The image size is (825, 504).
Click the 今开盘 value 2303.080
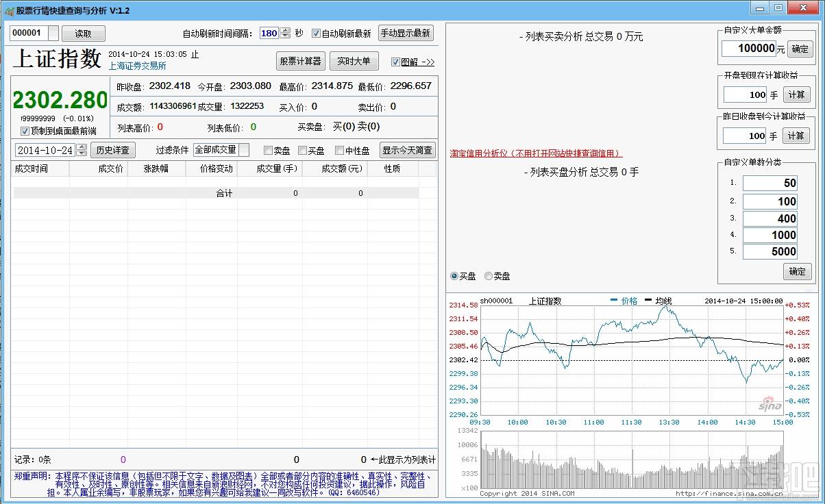click(x=251, y=86)
